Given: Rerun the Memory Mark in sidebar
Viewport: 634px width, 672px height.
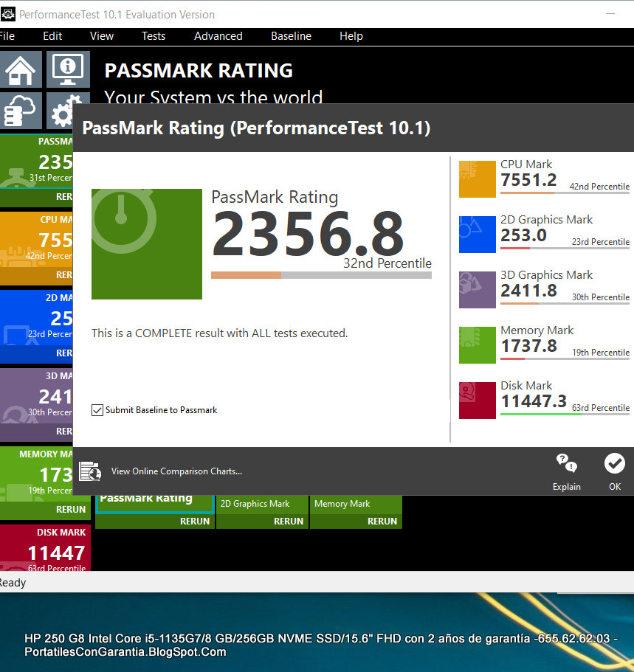Looking at the screenshot, I should pos(71,509).
